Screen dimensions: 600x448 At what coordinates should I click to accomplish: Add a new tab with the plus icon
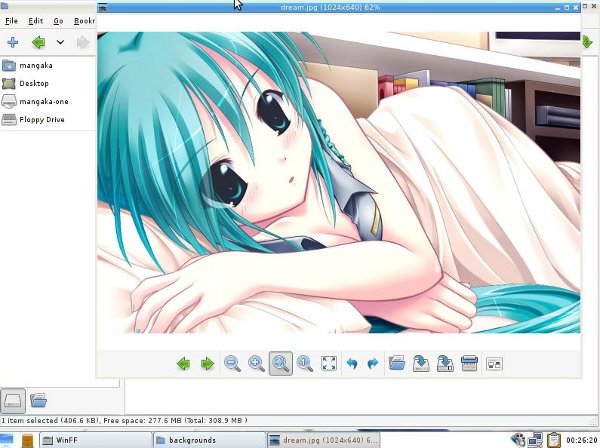click(x=13, y=42)
